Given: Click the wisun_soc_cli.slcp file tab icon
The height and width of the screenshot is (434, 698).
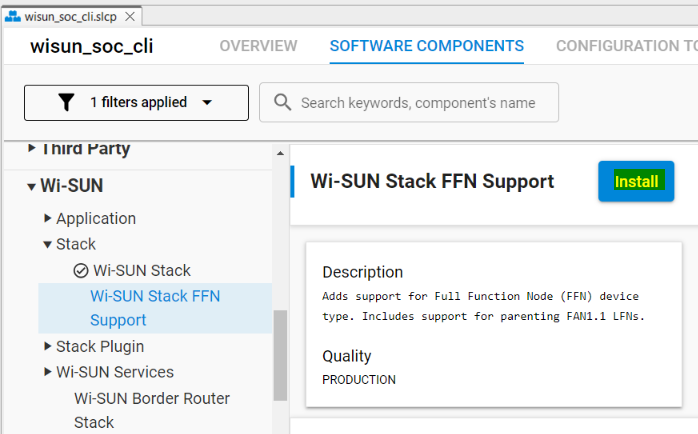Looking at the screenshot, I should pyautogui.click(x=12, y=16).
